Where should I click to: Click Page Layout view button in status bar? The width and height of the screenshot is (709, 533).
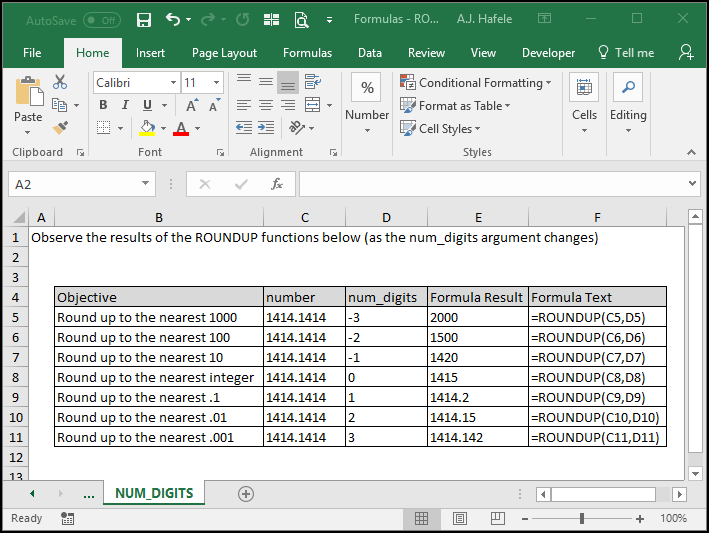tap(460, 519)
